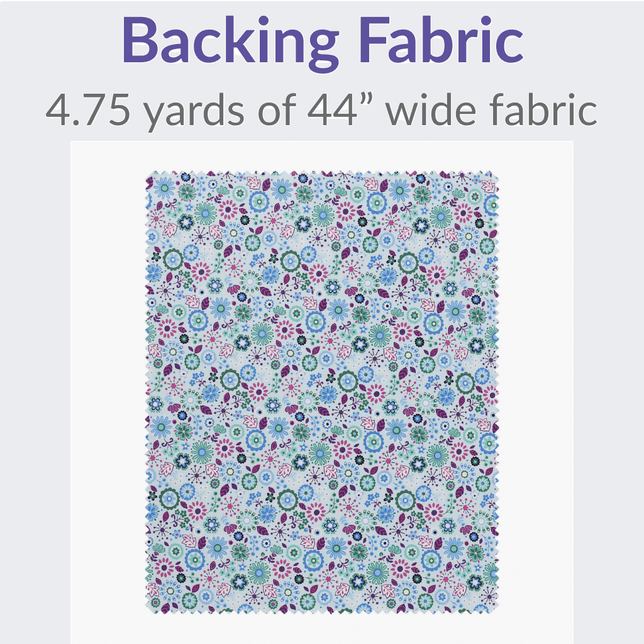
Task: Click the word "wide" in the subtitle
Action: [x=430, y=109]
